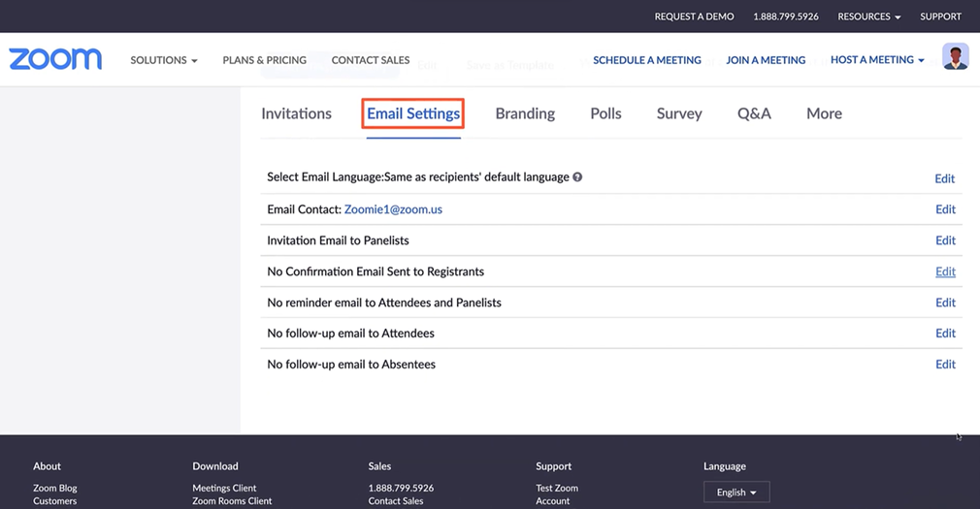The height and width of the screenshot is (509, 980).
Task: Click the Zoomie1@zoom.us email link
Action: pyautogui.click(x=393, y=209)
